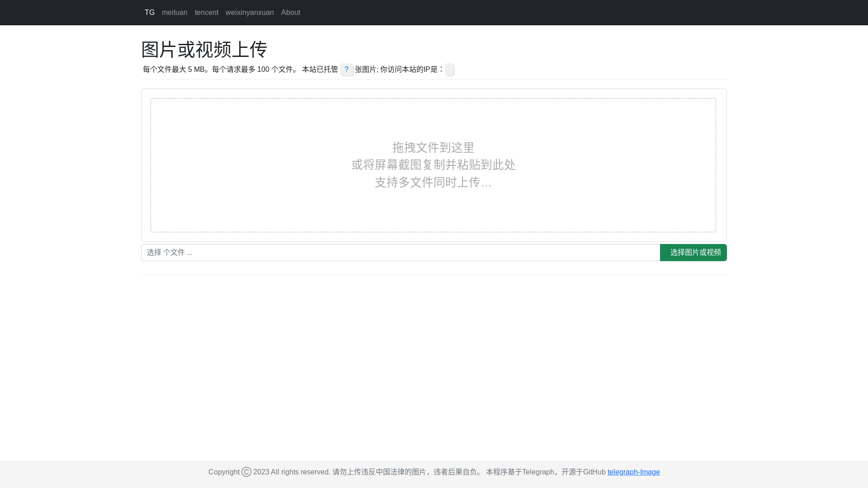Click the visitor IP badge

click(449, 70)
